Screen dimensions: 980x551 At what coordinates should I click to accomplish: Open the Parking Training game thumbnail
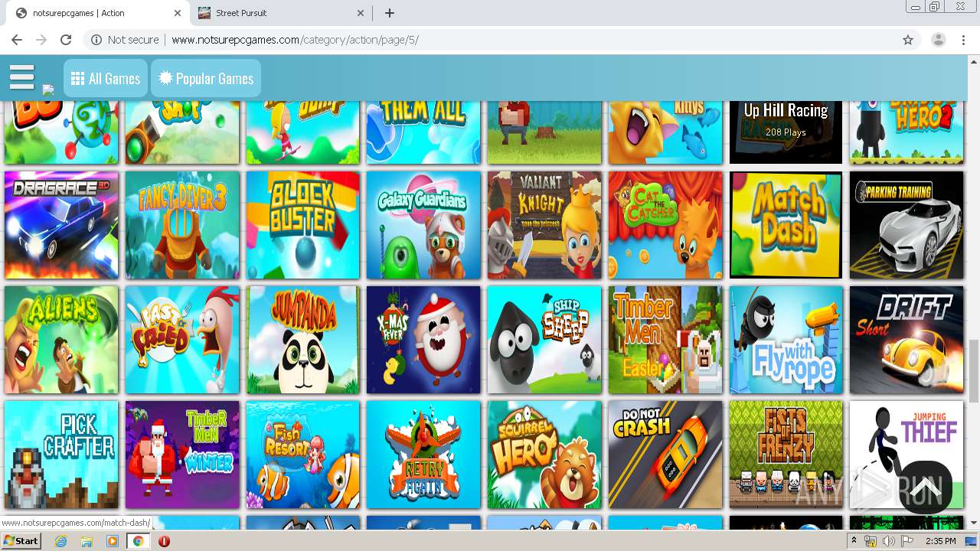point(906,225)
